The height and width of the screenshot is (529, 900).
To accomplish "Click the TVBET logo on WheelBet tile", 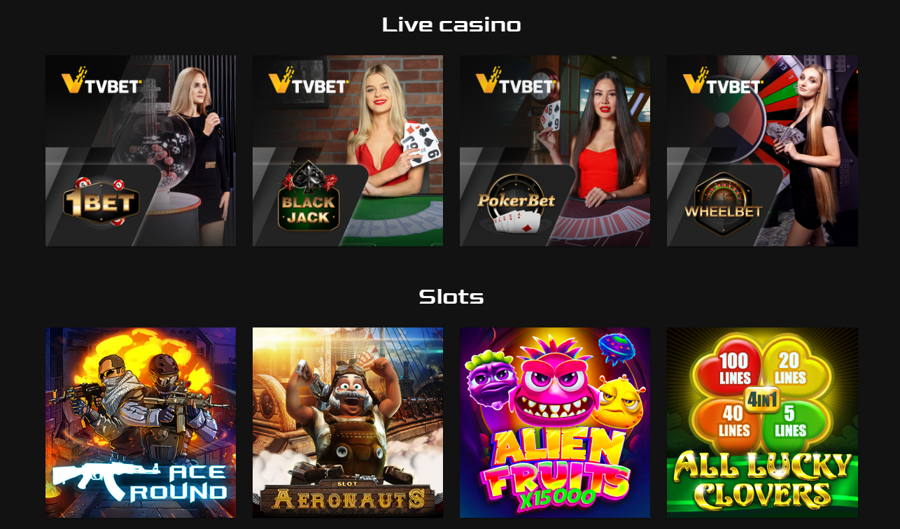I will 723,81.
